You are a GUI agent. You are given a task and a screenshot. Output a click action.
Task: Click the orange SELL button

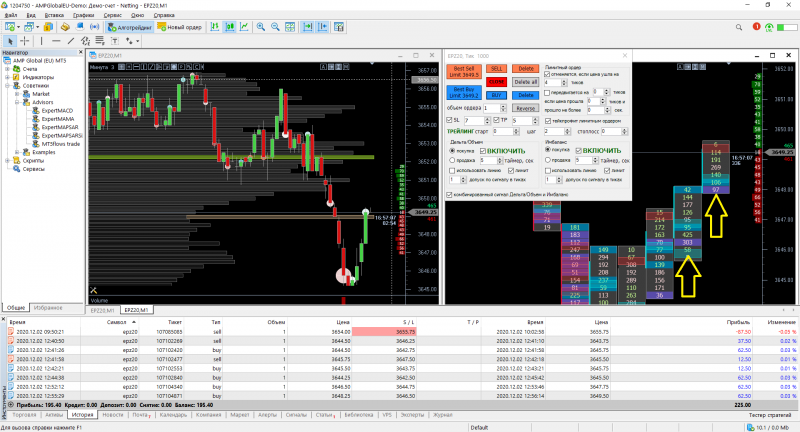tap(496, 69)
